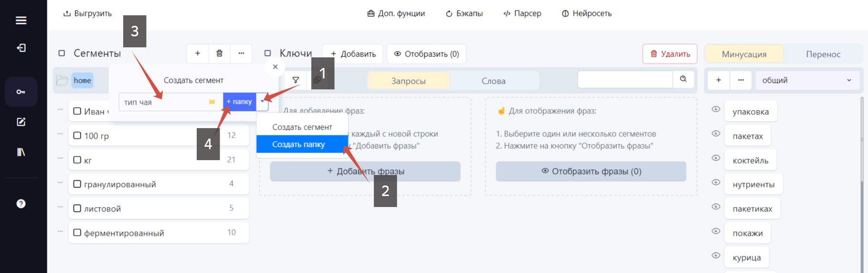Click the Добавить button beside Ключи
This screenshot has width=868, height=273.
point(353,54)
